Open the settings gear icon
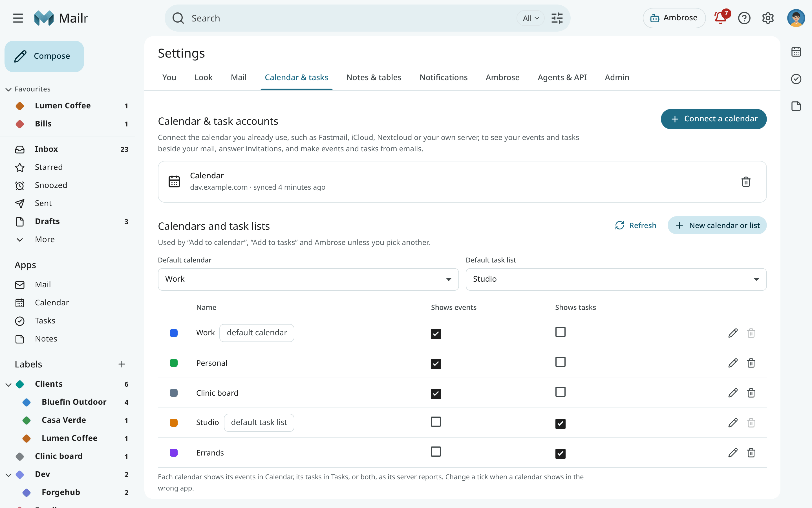The height and width of the screenshot is (508, 812). click(768, 18)
